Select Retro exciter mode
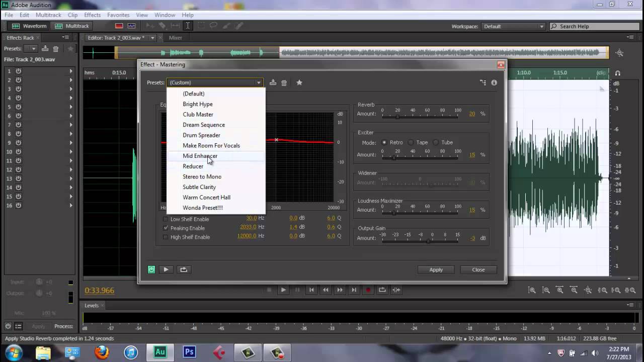Screen dimensions: 644x362 pyautogui.click(x=384, y=143)
